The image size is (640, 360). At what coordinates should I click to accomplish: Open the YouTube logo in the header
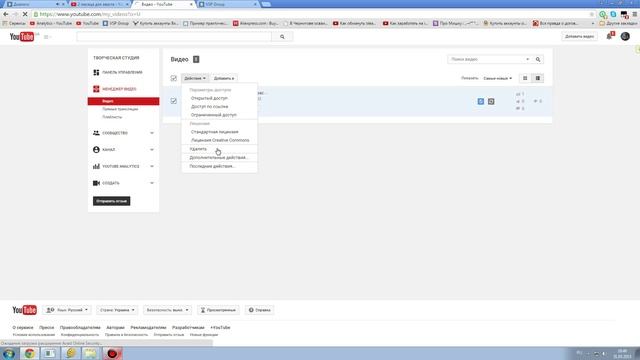[22, 37]
